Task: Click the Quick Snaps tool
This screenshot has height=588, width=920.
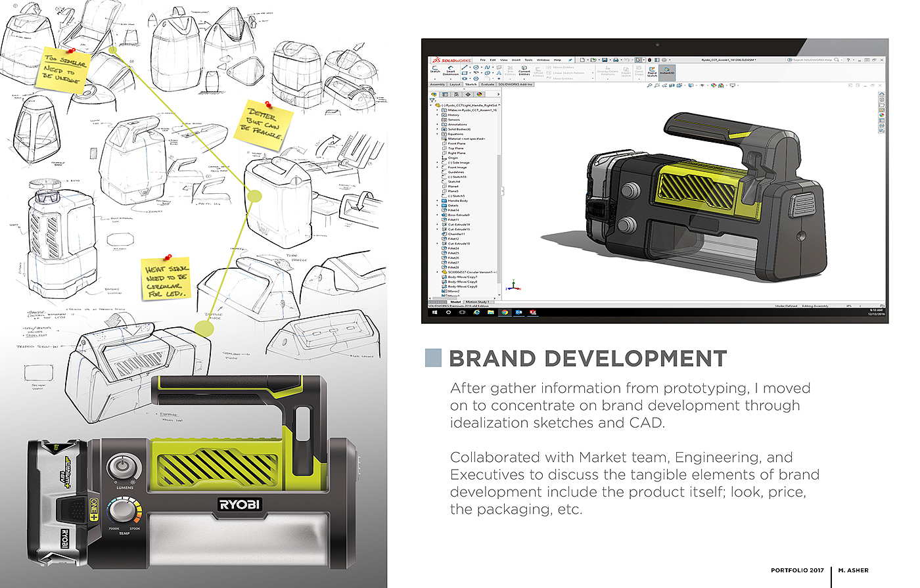Action: [x=639, y=71]
